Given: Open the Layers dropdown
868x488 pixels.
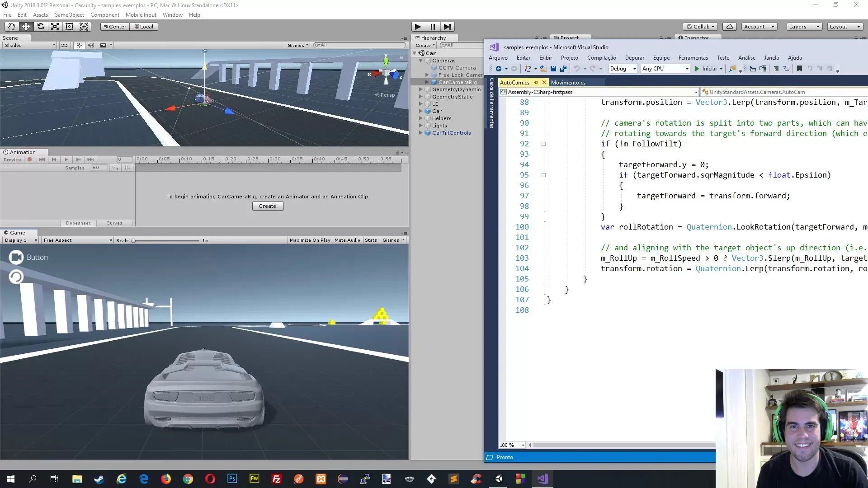Looking at the screenshot, I should 804,27.
